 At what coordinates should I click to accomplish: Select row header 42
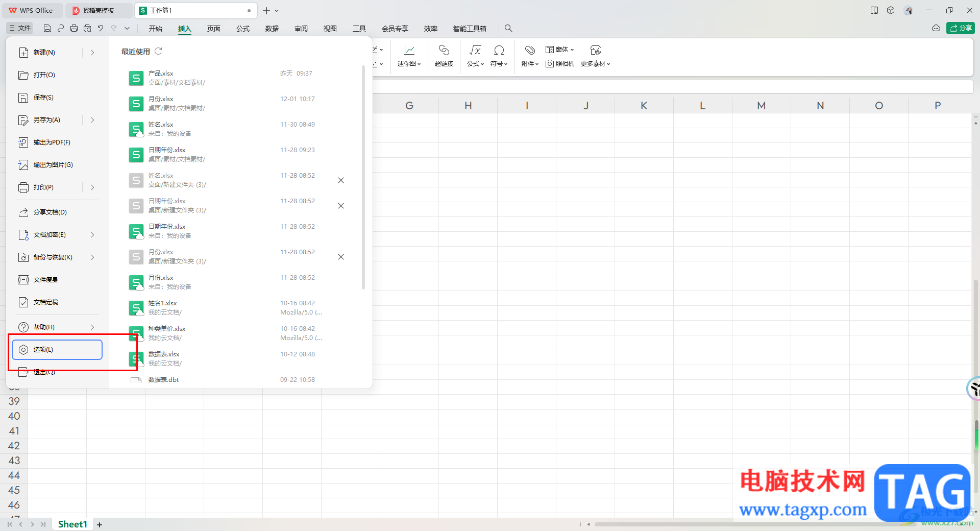pos(14,446)
